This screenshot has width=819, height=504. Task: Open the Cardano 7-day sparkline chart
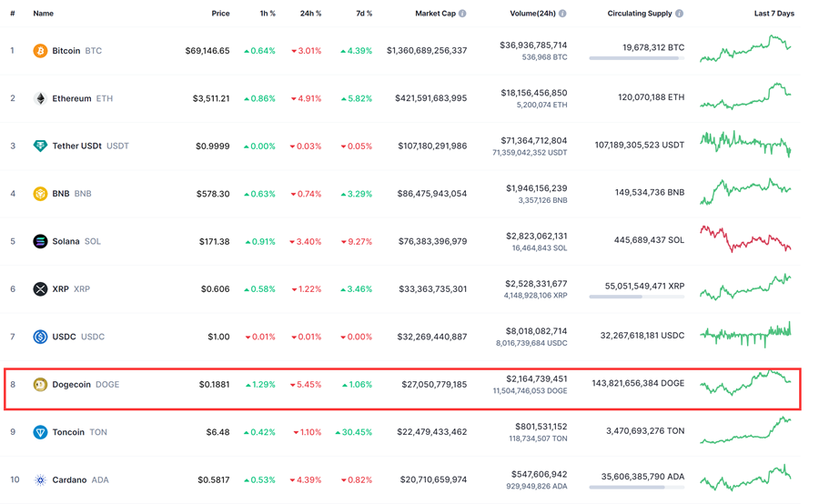coord(745,478)
